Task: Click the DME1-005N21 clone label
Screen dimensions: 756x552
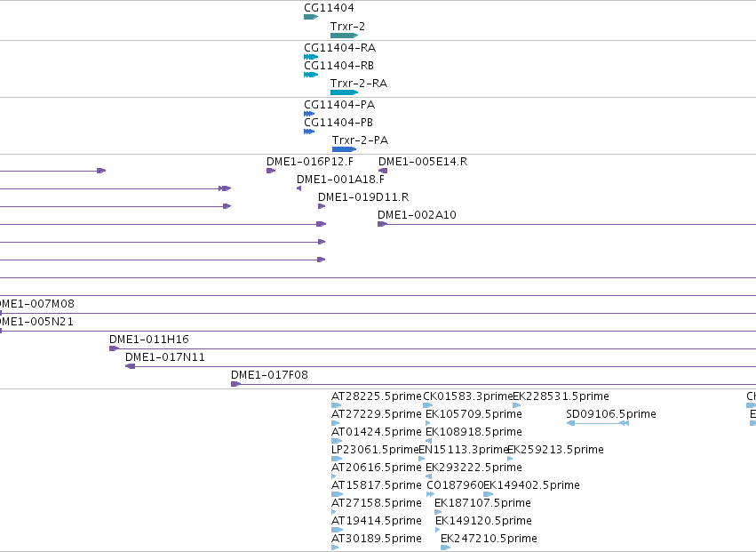Action: pos(36,322)
